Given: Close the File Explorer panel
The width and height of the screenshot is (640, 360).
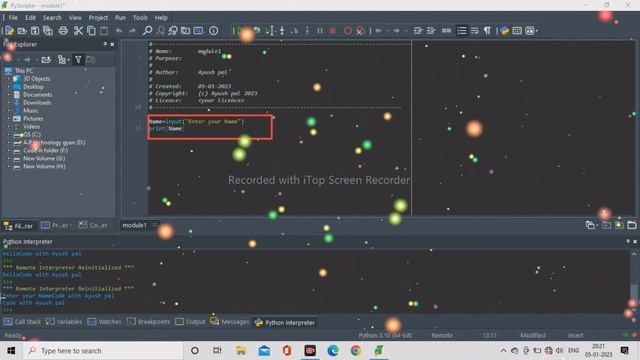Looking at the screenshot, I should [112, 44].
